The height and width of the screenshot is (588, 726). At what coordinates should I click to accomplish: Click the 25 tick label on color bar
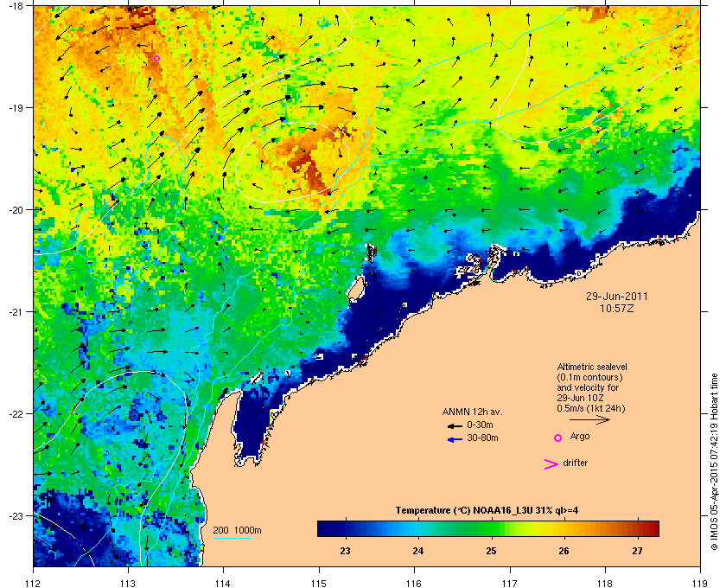pyautogui.click(x=491, y=551)
